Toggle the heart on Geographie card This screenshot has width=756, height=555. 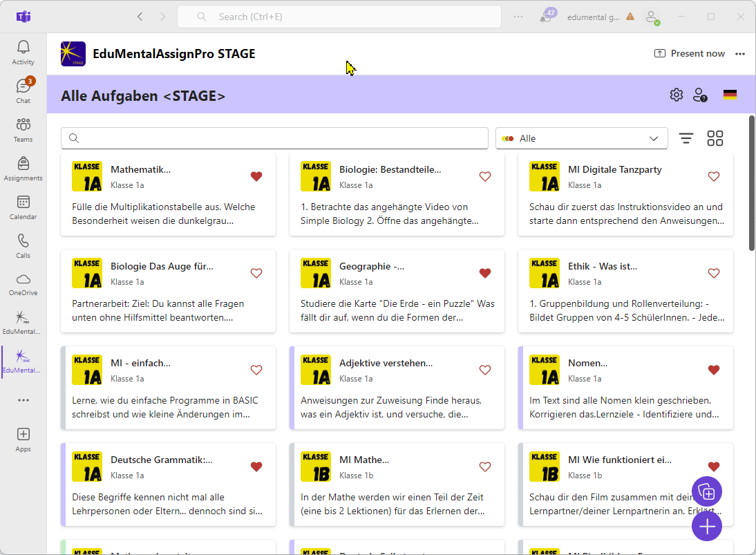click(485, 274)
